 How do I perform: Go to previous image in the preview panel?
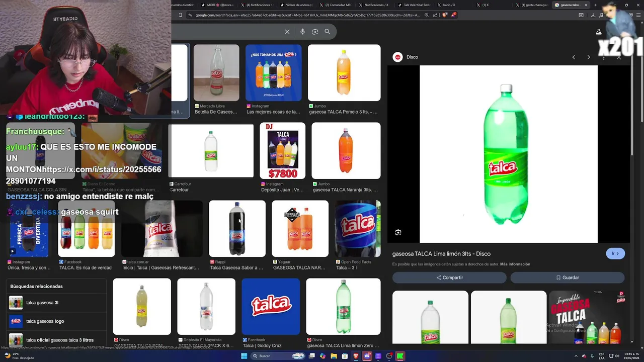pos(574,57)
